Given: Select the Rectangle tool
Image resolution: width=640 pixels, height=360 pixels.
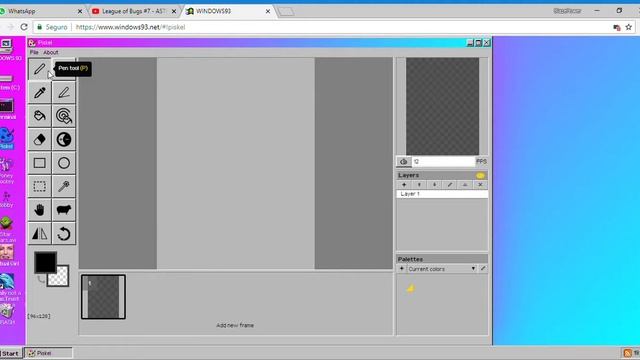Looking at the screenshot, I should [x=40, y=163].
